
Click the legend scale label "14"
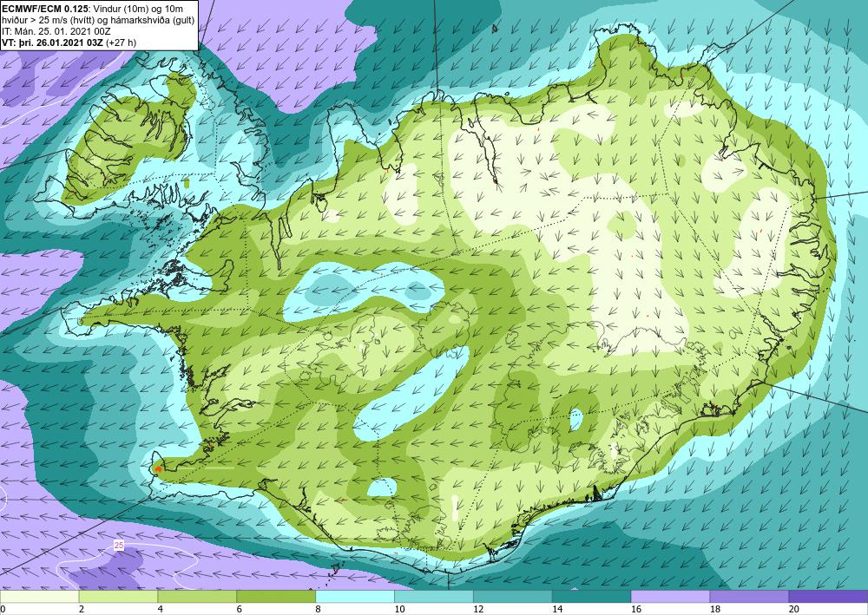pos(557,609)
